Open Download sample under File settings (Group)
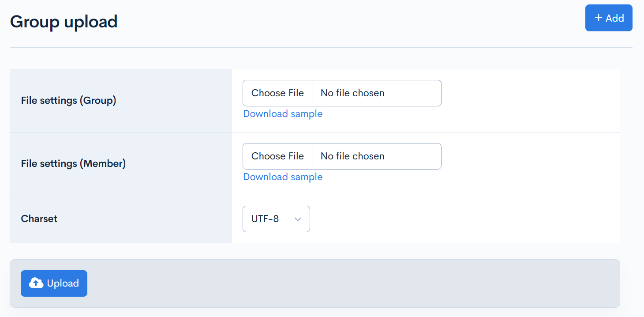 pos(283,113)
